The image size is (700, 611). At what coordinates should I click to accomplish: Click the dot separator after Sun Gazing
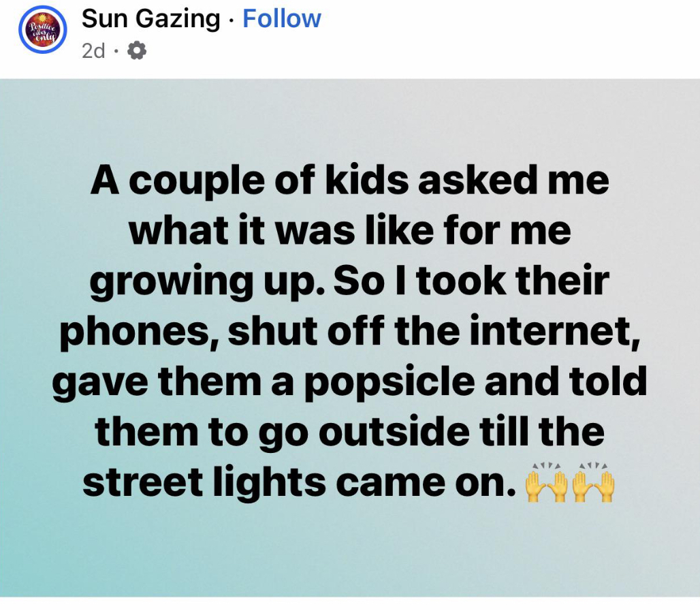point(232,19)
